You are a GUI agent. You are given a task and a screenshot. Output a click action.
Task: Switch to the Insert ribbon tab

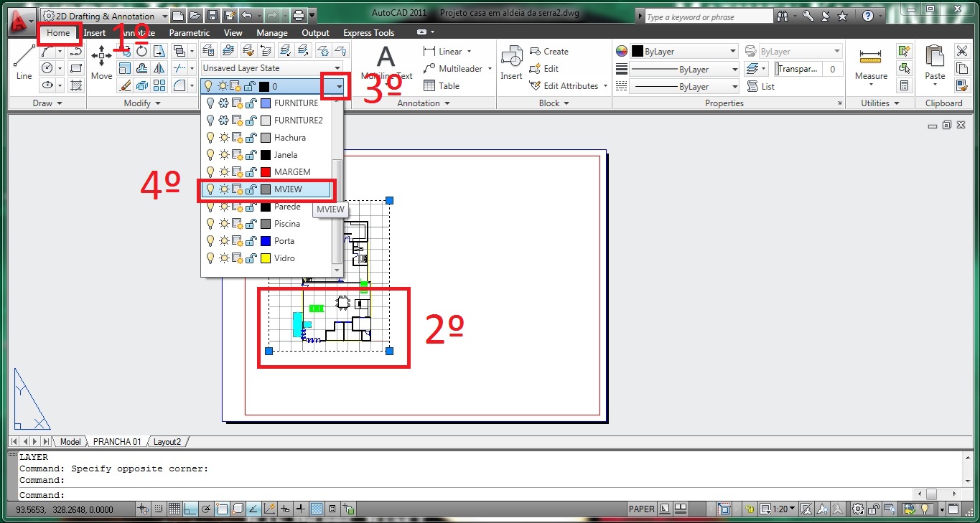(94, 32)
